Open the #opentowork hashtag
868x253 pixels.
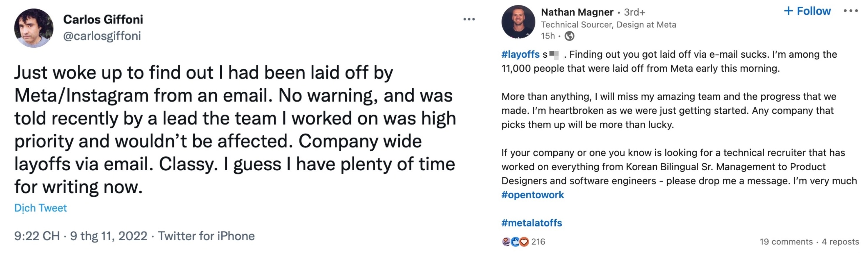click(533, 195)
